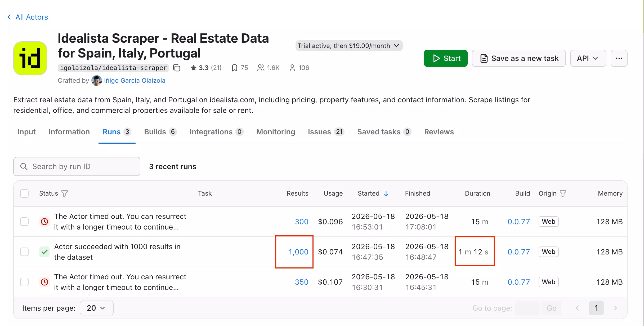Select the run started at 16:53:01
The width and height of the screenshot is (644, 326).
pos(24,222)
